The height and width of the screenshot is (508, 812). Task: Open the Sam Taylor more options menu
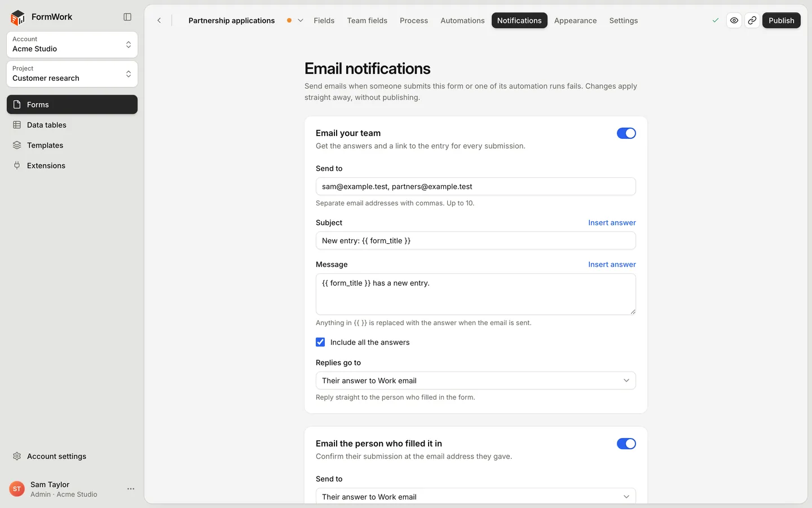(131, 489)
